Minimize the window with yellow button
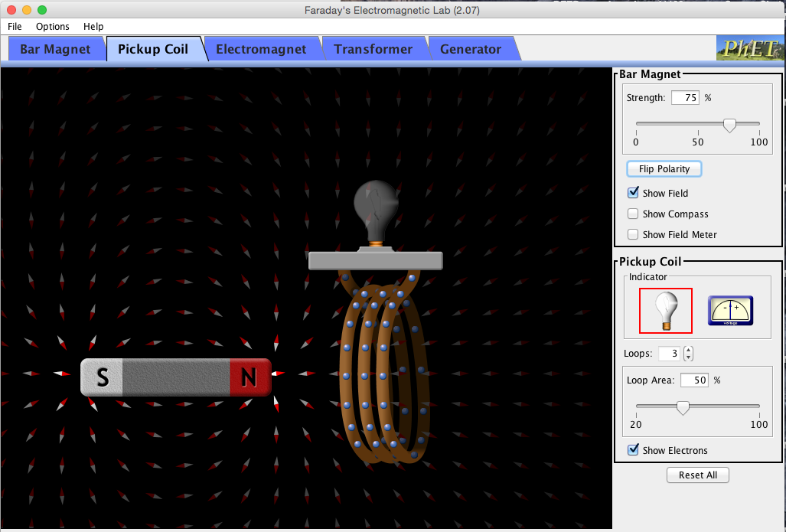The height and width of the screenshot is (532, 786). pos(27,10)
